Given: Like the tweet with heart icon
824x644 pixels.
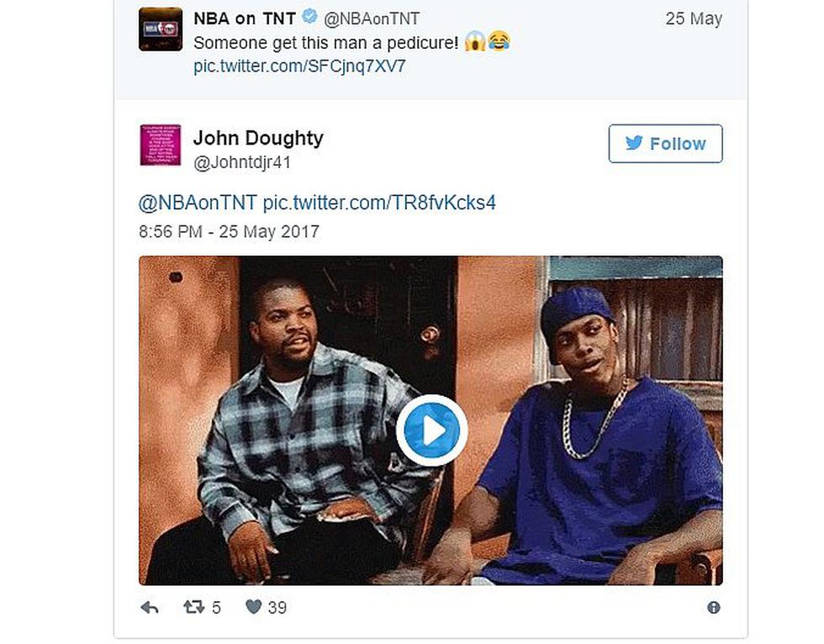Looking at the screenshot, I should point(254,607).
